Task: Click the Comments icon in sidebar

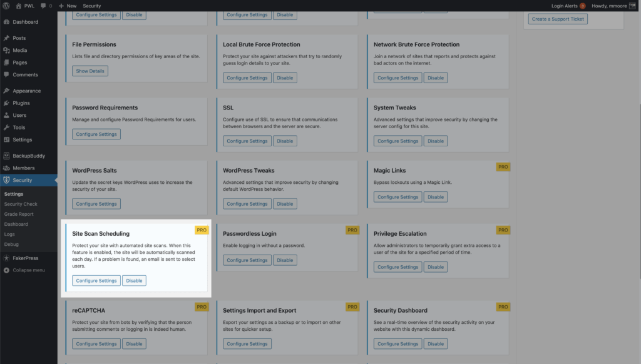Action: [x=6, y=75]
